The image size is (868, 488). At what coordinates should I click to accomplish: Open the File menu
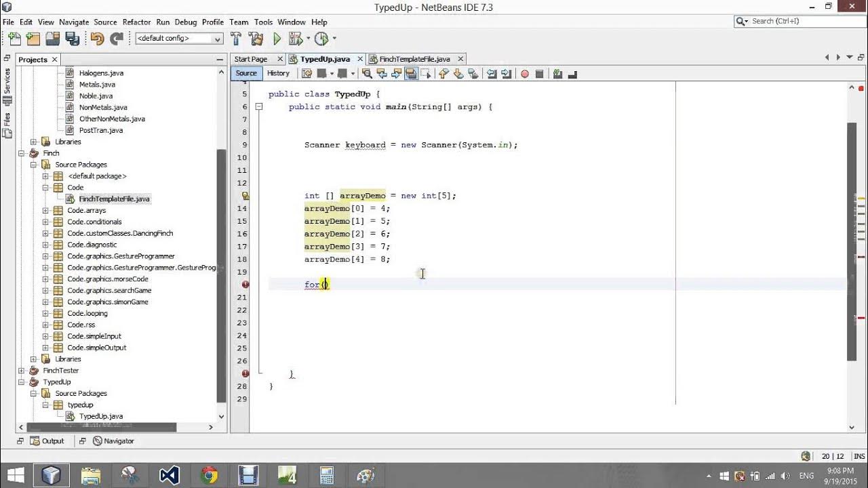8,22
